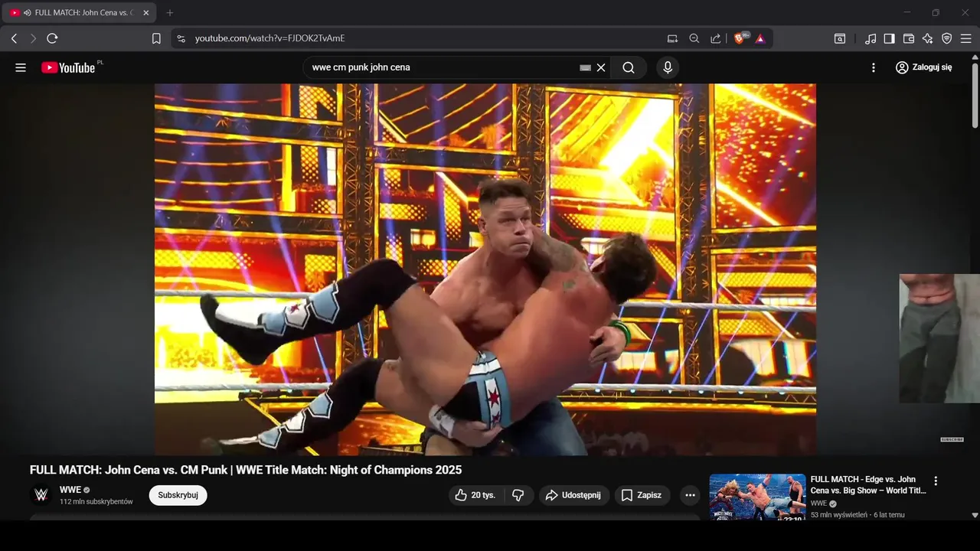The image size is (980, 551).
Task: Go to YouTube home via logo
Action: 68,67
